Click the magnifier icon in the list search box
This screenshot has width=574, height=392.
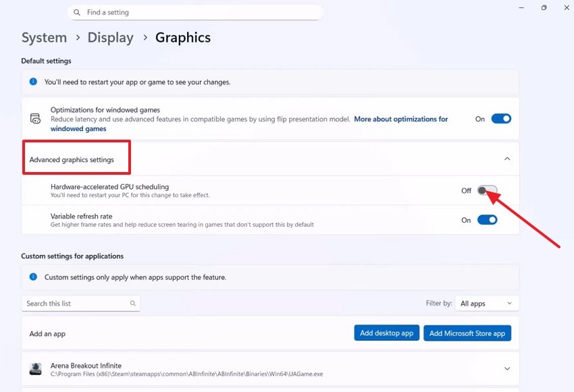point(132,304)
